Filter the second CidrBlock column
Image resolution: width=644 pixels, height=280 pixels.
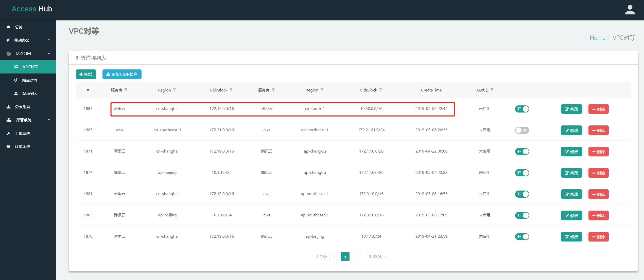pyautogui.click(x=380, y=90)
